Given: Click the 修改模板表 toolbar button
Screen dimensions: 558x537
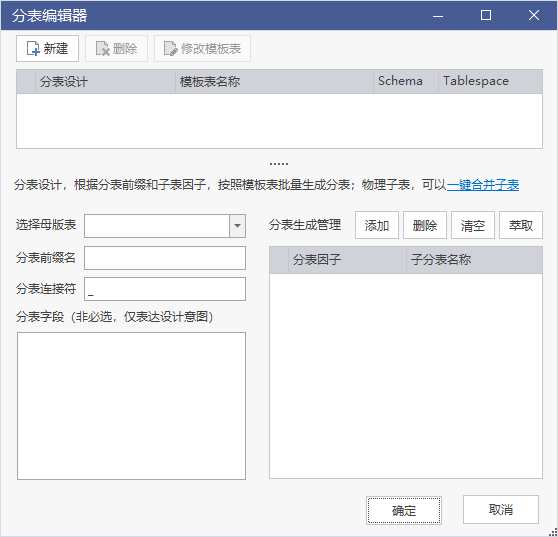Looking at the screenshot, I should click(202, 48).
